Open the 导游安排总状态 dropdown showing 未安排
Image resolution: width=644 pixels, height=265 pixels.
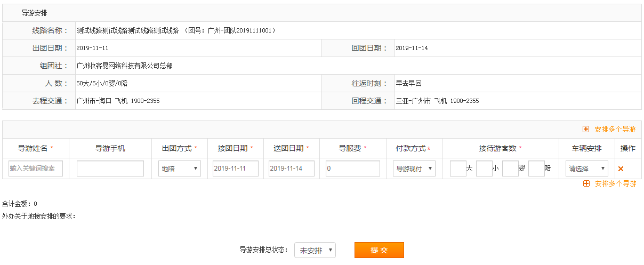(x=315, y=251)
